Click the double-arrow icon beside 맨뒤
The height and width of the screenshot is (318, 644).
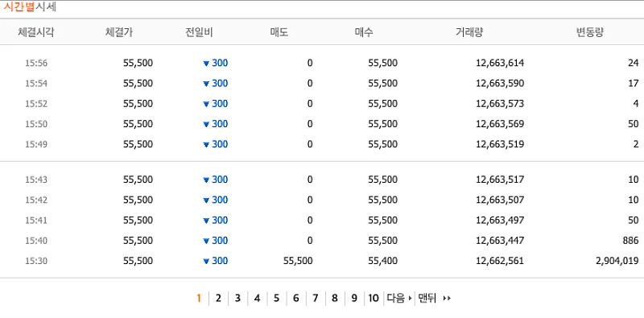click(x=447, y=299)
